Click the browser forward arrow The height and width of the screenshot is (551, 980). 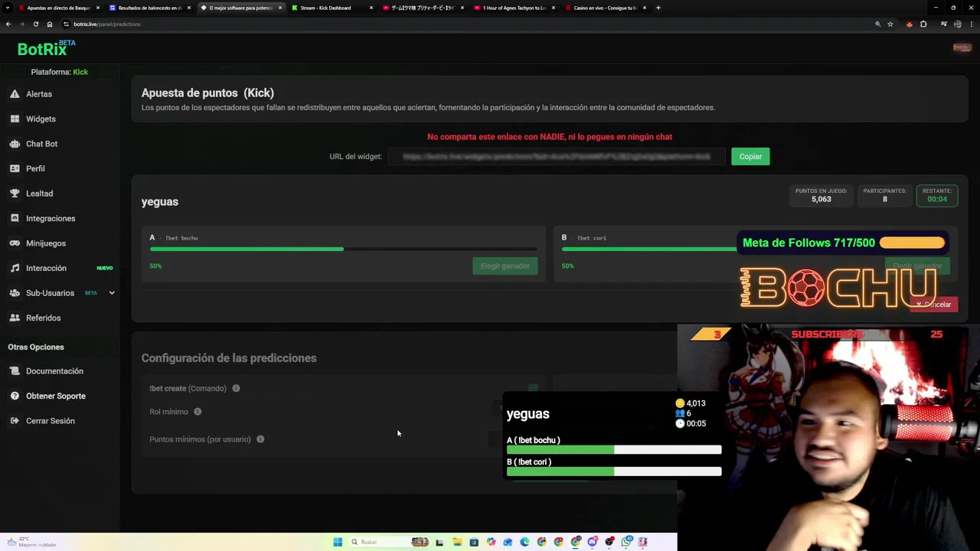[21, 24]
